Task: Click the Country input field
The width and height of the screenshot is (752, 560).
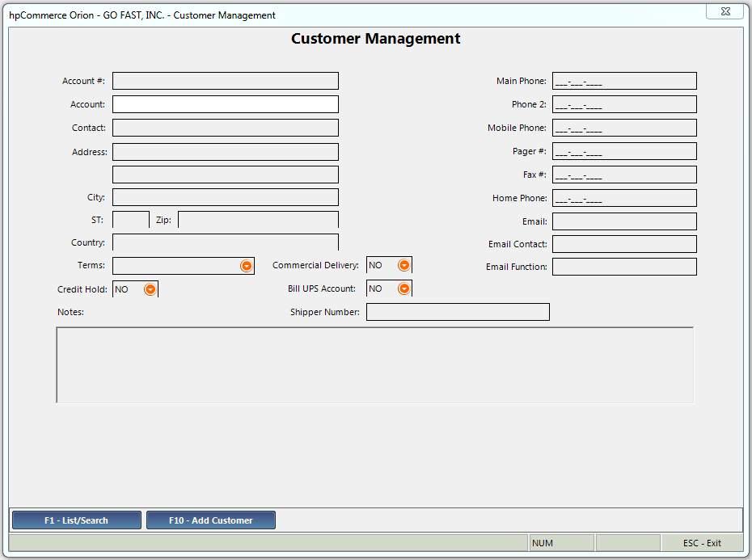Action: tap(226, 242)
